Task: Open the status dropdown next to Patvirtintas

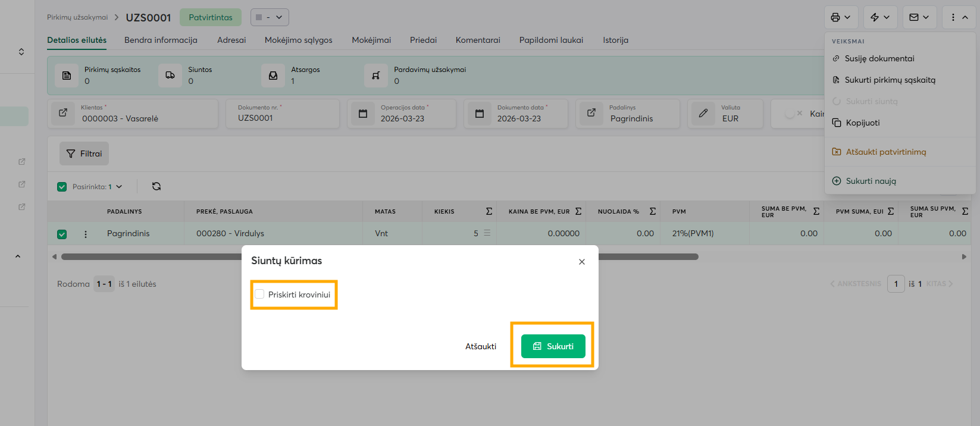Action: tap(270, 17)
